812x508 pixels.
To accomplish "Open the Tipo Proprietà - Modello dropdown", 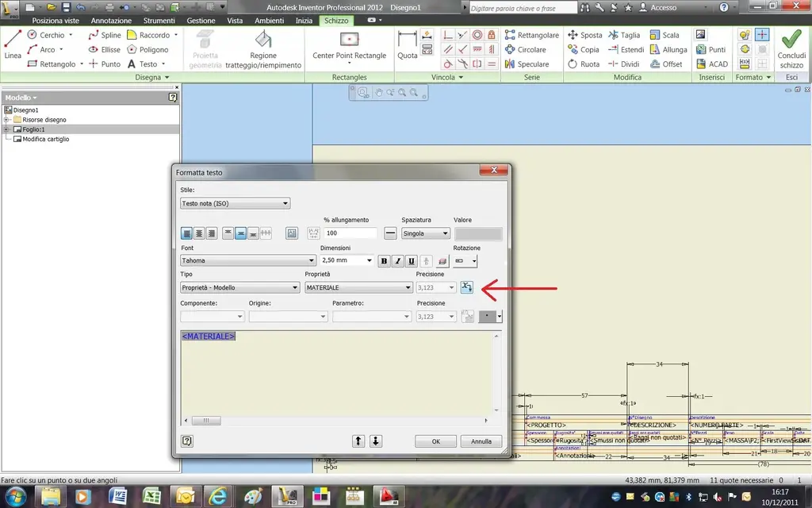I will pos(239,287).
